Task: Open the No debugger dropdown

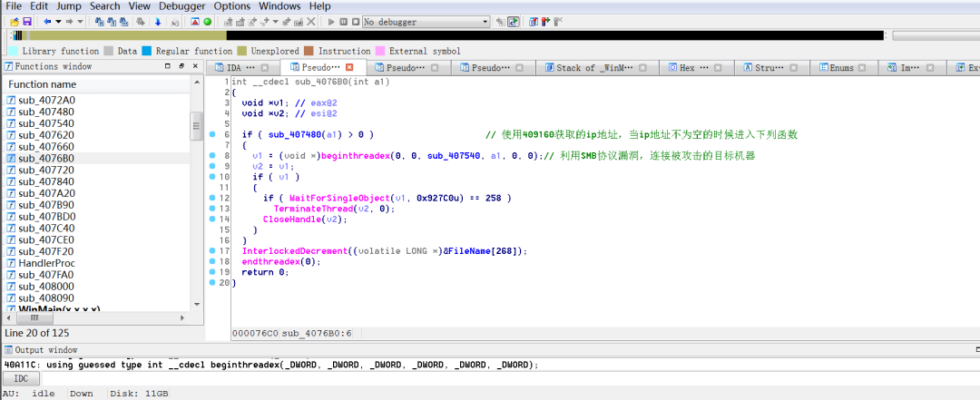Action: pos(485,21)
